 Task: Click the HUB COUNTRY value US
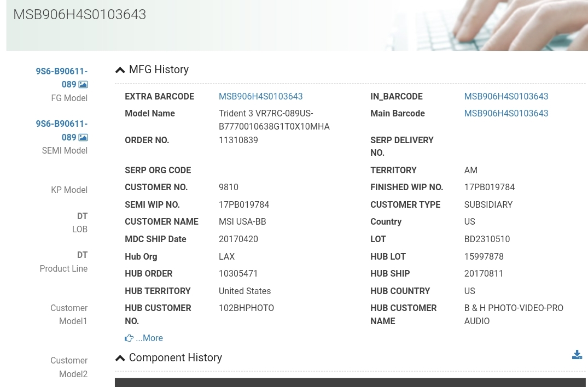(469, 291)
